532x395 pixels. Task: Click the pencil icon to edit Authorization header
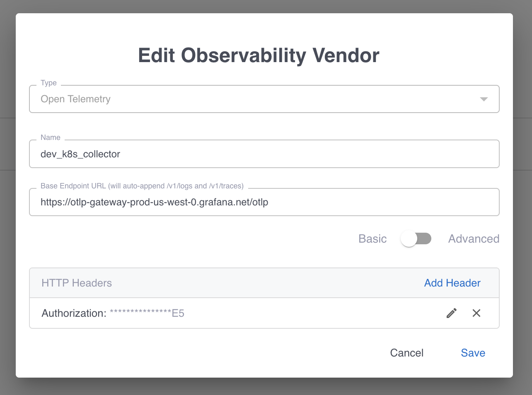pyautogui.click(x=451, y=313)
